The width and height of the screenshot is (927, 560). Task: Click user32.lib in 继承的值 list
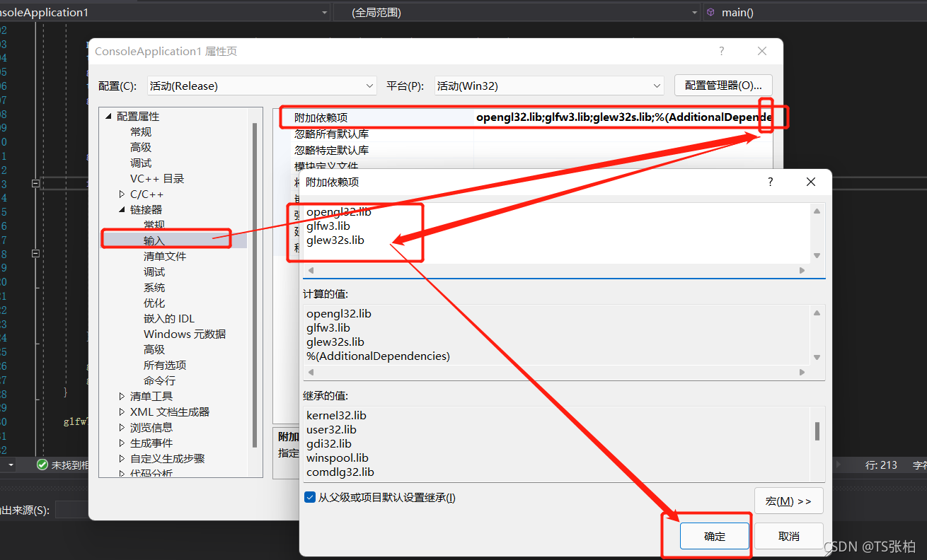(331, 429)
